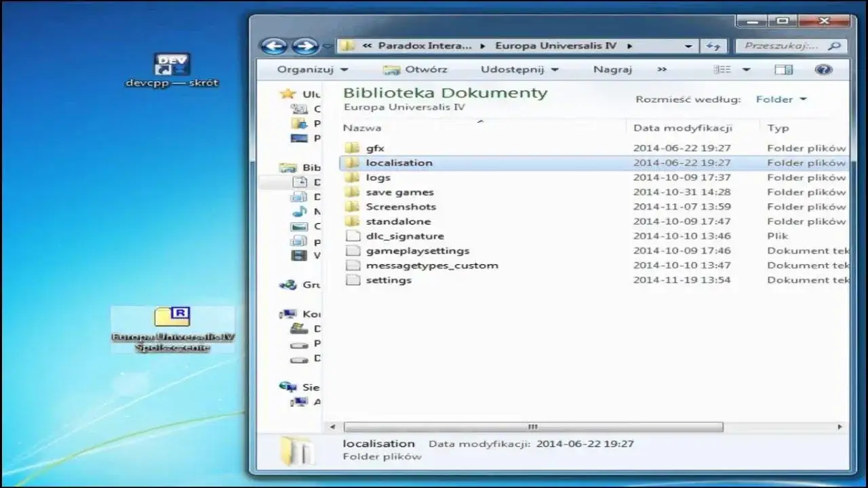Select the dlc_signature file icon
868x488 pixels.
[x=352, y=236]
